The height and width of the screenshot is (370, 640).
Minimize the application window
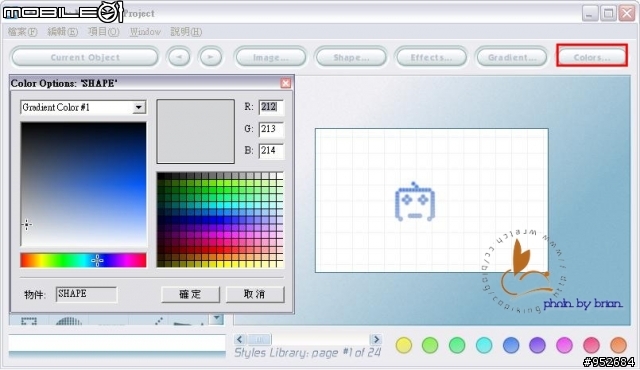(589, 13)
